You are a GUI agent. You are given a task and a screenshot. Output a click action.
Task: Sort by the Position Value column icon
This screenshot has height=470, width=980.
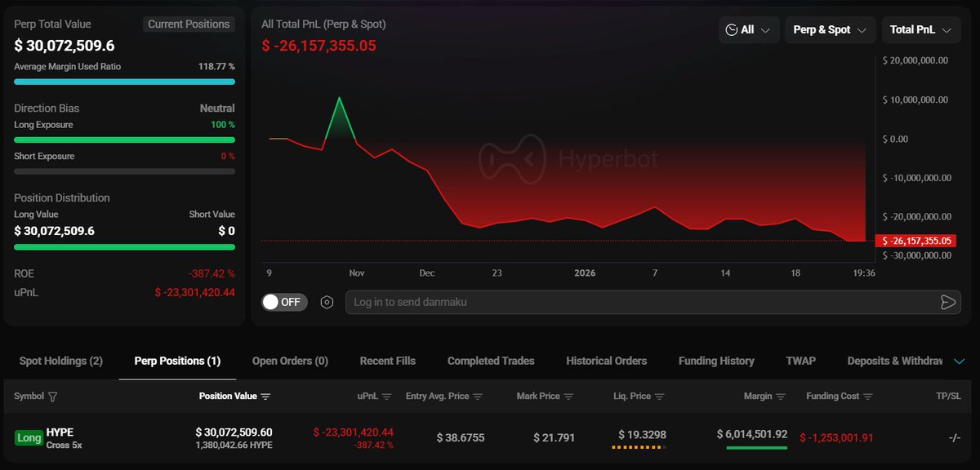click(265, 397)
